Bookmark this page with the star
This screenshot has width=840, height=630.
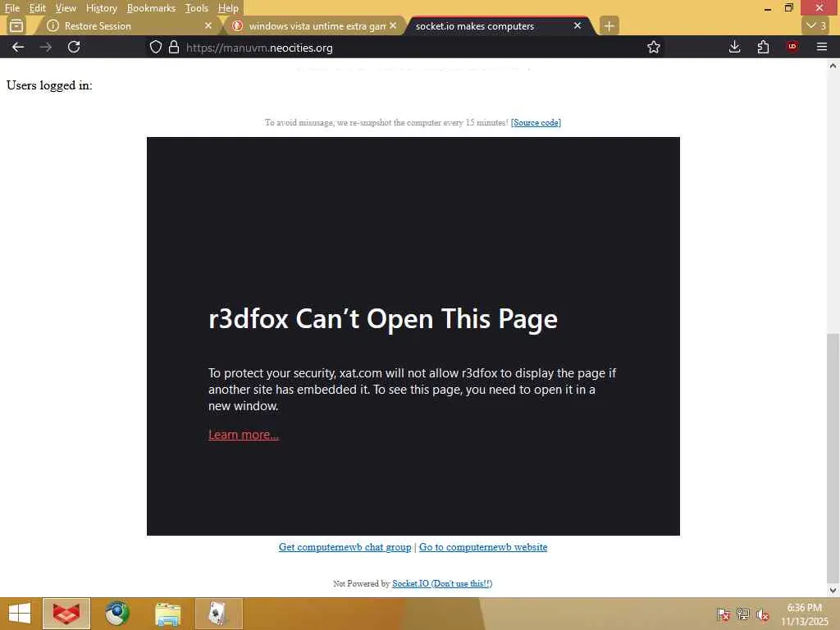[654, 47]
